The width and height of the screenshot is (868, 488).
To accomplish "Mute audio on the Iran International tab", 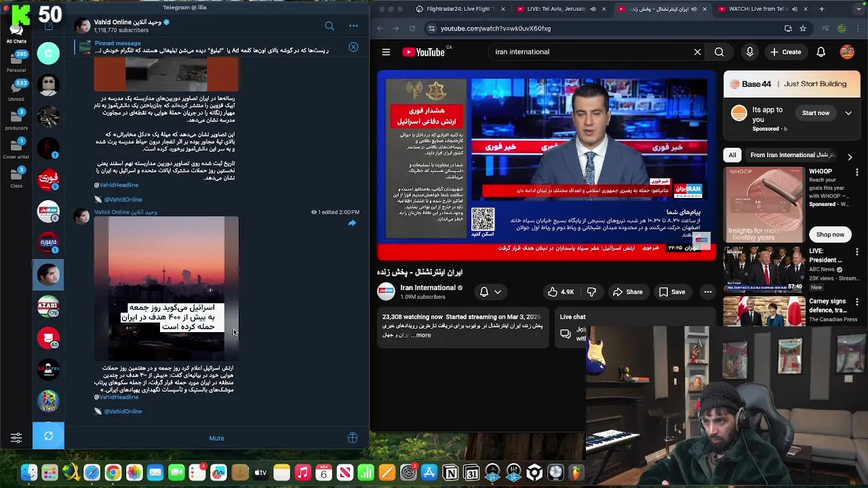I will (693, 9).
